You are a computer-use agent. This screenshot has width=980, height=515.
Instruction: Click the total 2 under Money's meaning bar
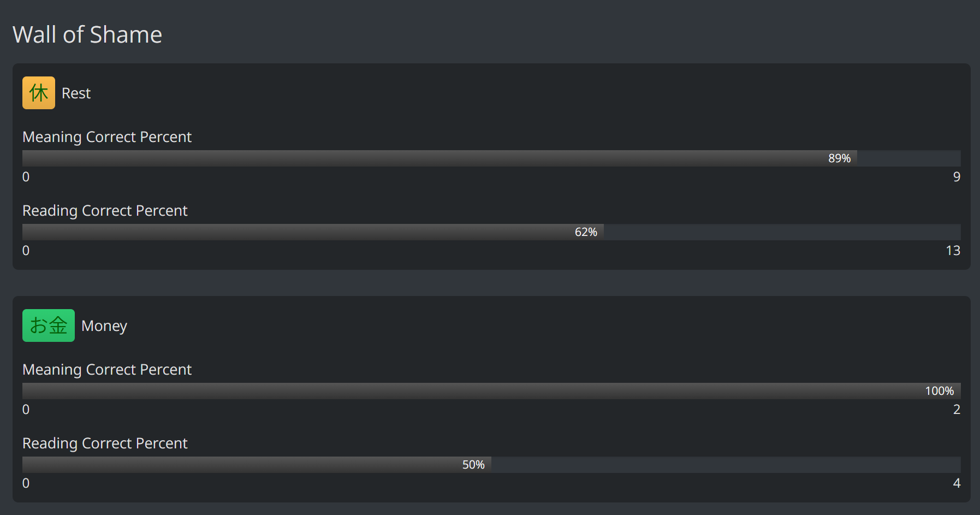pos(957,410)
